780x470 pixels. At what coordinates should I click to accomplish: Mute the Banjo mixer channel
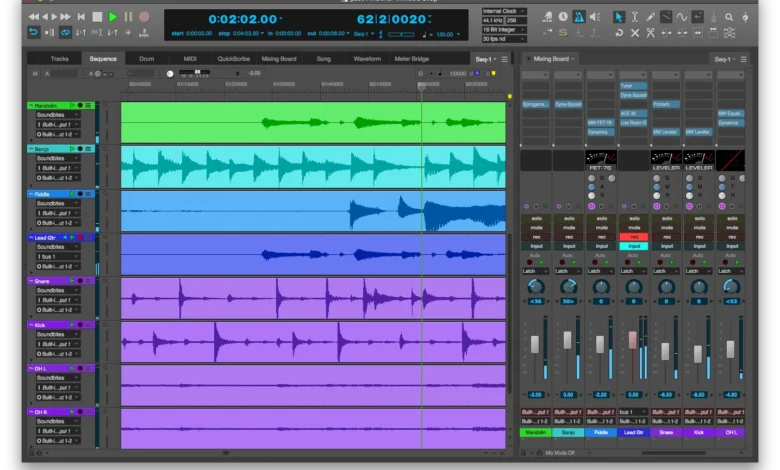(569, 228)
